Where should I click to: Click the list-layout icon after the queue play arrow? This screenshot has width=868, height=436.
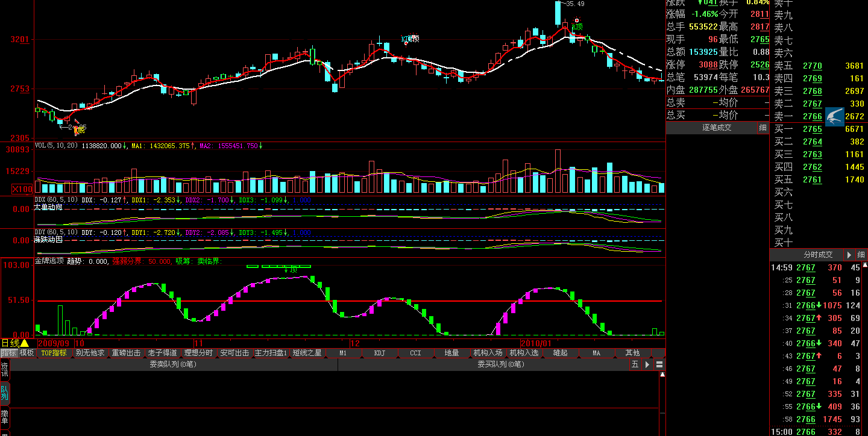[659, 364]
